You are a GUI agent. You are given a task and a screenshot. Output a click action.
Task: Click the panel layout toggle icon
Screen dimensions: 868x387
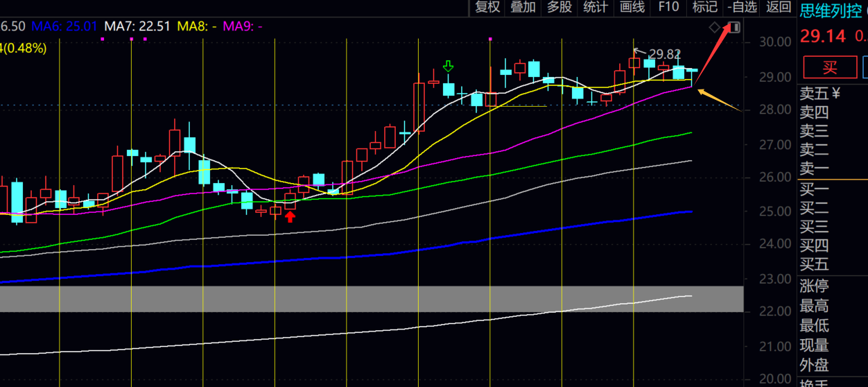tap(735, 28)
